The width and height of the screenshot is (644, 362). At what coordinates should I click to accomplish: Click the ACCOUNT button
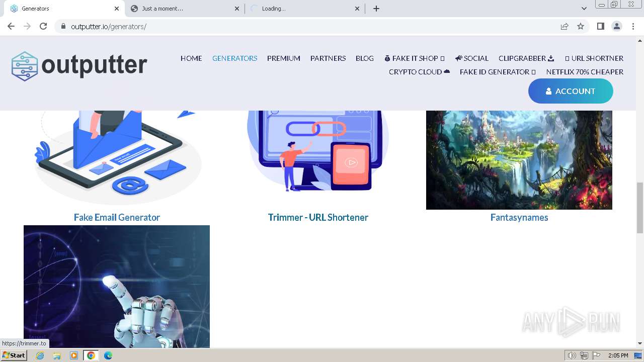571,91
